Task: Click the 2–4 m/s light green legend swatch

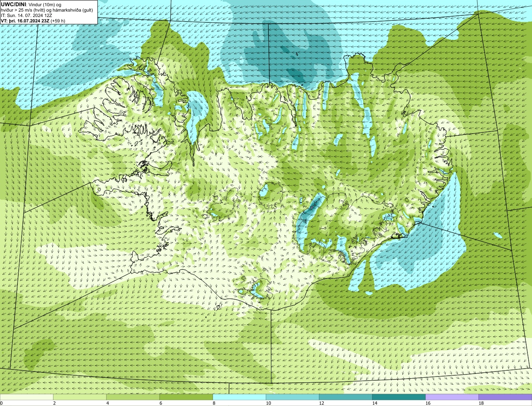Action: (x=80, y=397)
